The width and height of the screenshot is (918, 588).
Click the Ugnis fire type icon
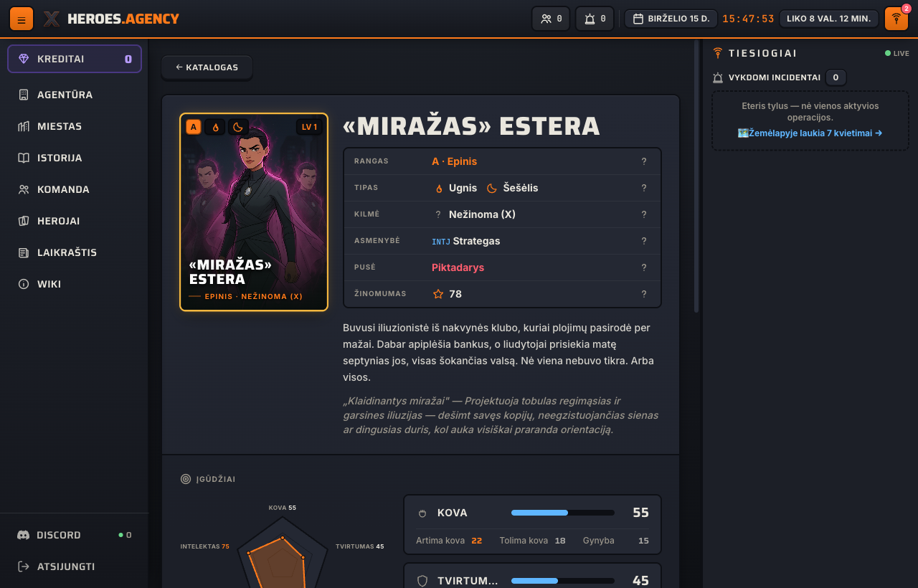click(439, 188)
